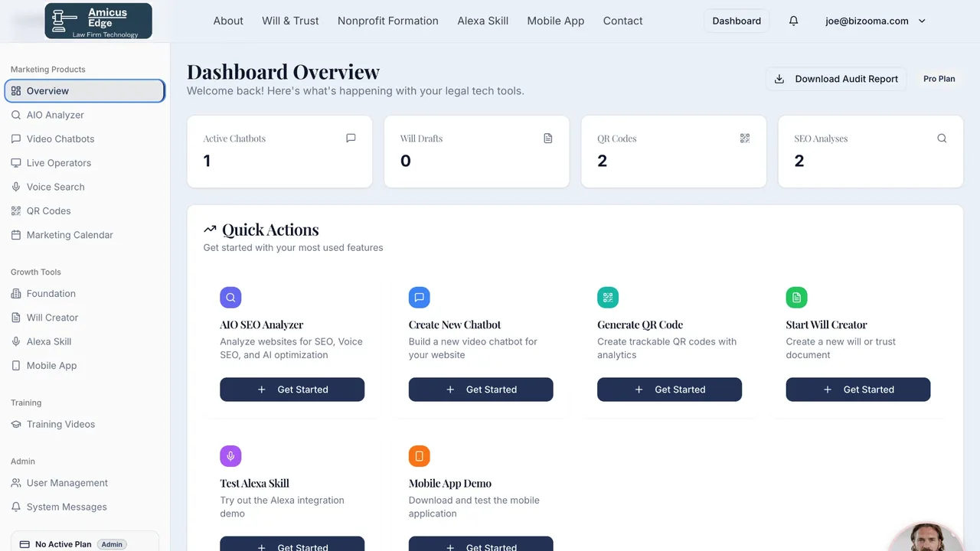Get Started under Start Will Creator
Viewport: 980px width, 551px height.
pyautogui.click(x=858, y=390)
